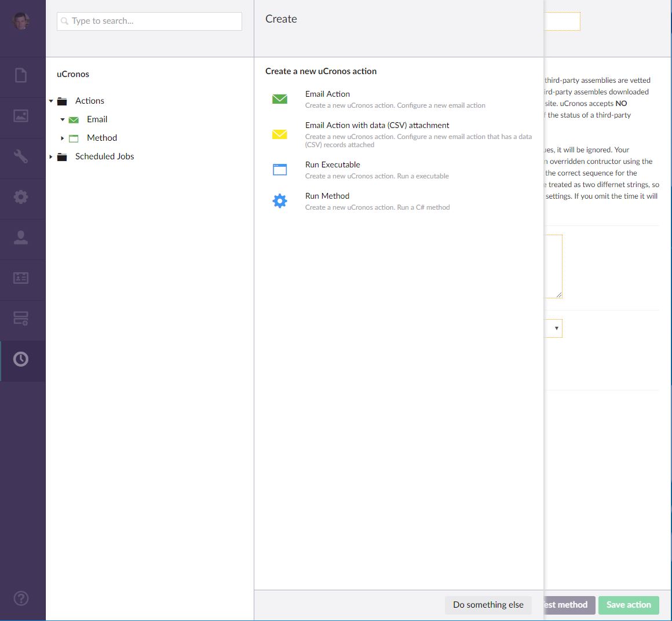Open the Help question mark icon
Viewport: 672px width, 621px height.
pos(21,598)
